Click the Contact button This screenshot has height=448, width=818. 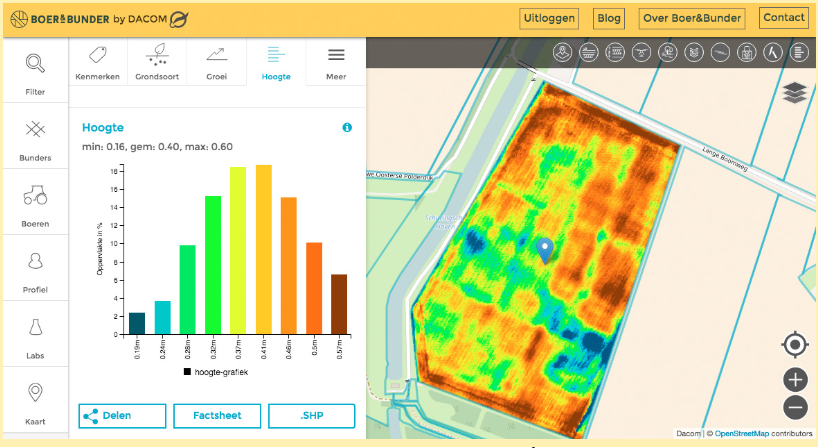click(x=784, y=18)
